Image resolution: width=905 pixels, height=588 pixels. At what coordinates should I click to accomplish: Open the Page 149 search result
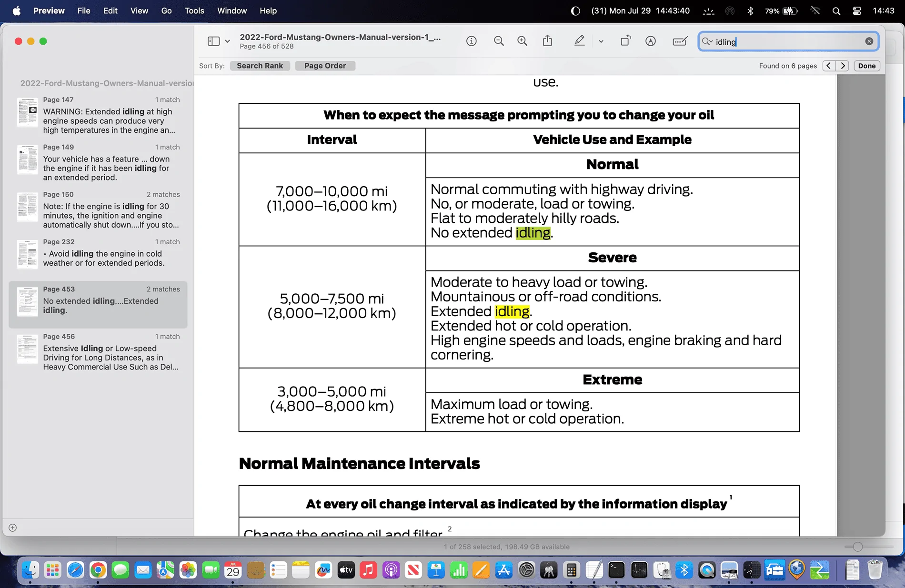98,162
